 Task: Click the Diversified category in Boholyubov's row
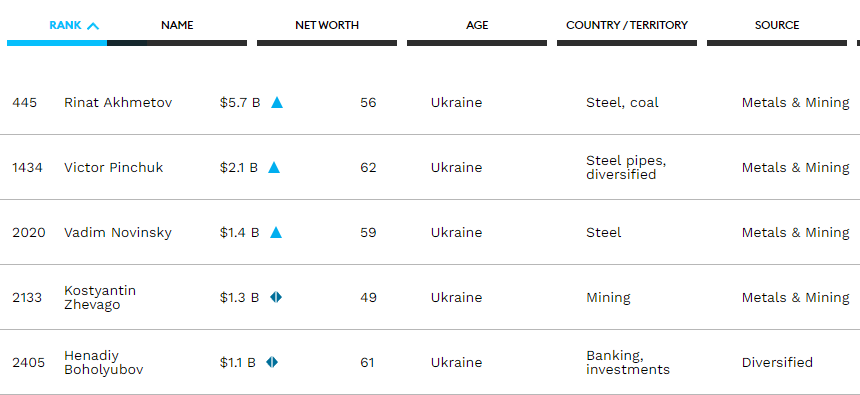[777, 362]
